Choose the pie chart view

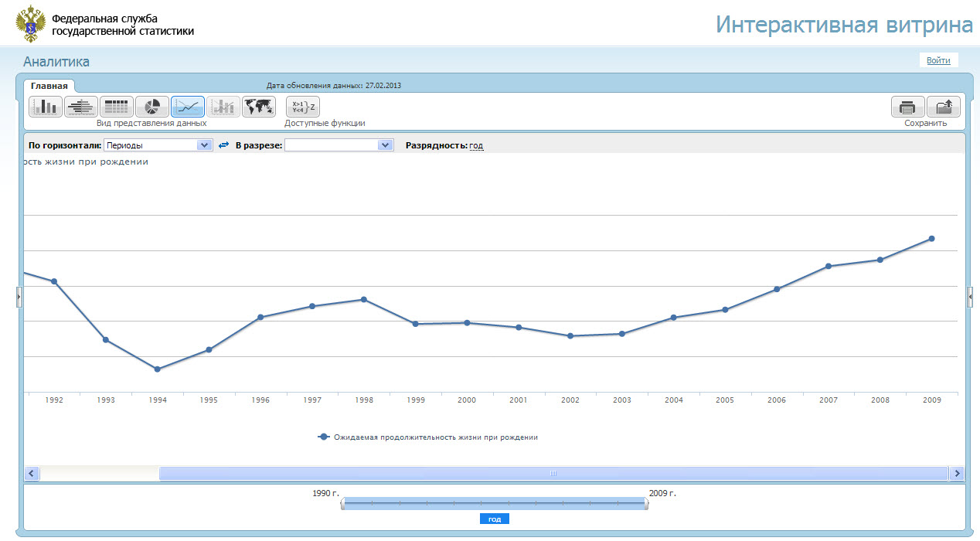152,107
